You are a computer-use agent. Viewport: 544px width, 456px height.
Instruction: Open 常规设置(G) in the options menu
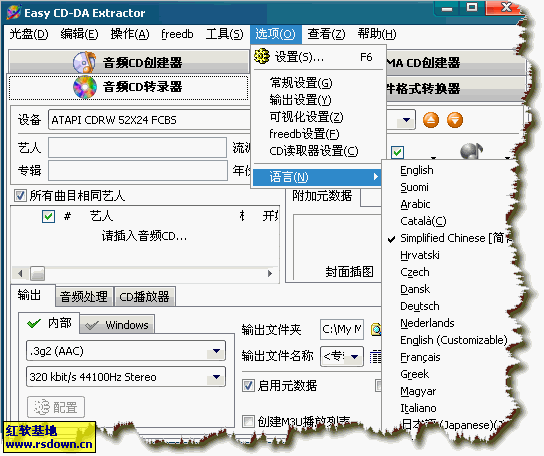click(x=300, y=83)
